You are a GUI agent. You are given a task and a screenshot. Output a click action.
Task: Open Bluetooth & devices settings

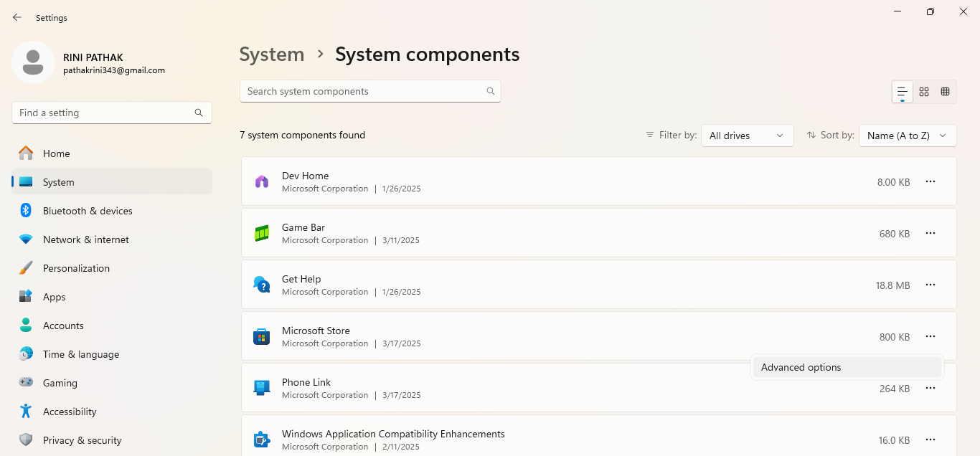coord(88,211)
